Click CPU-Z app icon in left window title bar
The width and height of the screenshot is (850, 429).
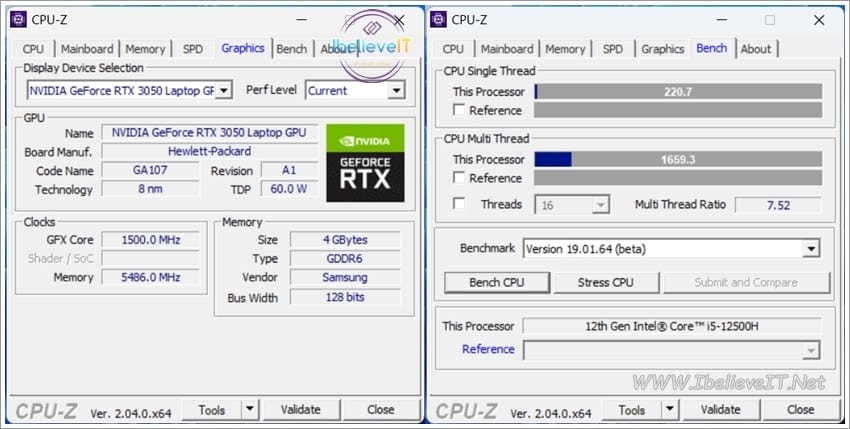18,20
